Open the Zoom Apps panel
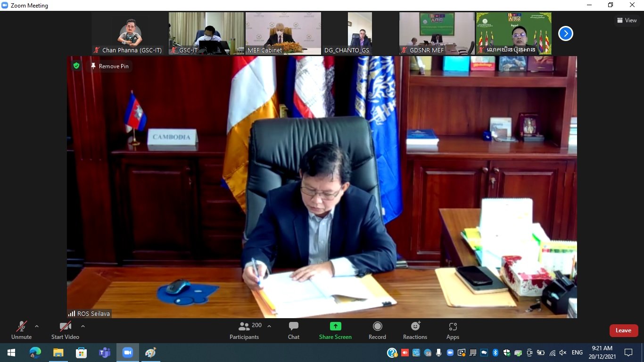The width and height of the screenshot is (644, 362). point(453,330)
